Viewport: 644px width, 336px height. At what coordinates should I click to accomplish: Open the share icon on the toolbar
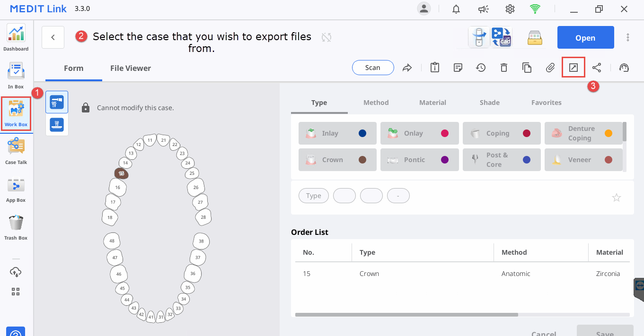[x=597, y=68]
